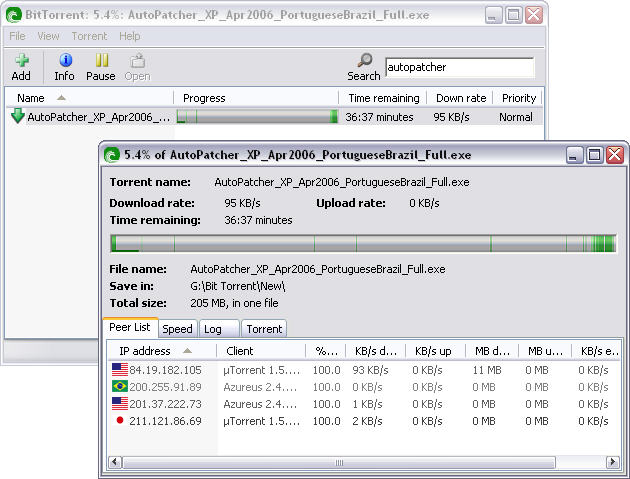Sort peers by KB/s d... column header
The height and width of the screenshot is (479, 630).
(376, 351)
